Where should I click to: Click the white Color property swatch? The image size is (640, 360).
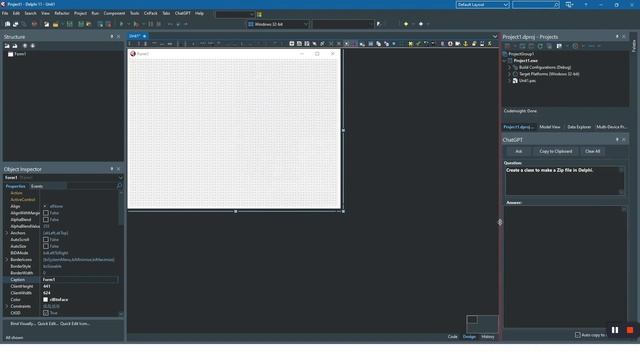point(46,300)
